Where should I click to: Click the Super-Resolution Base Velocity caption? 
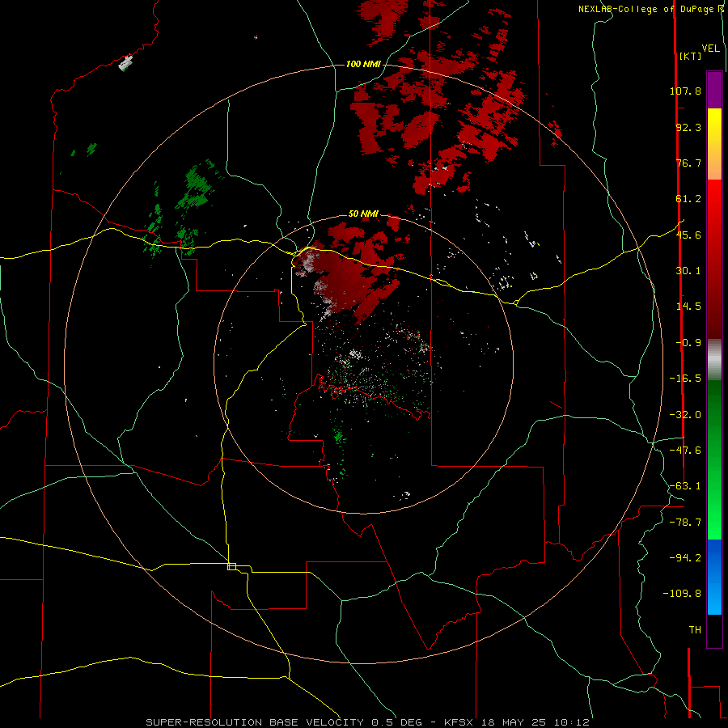point(367,722)
